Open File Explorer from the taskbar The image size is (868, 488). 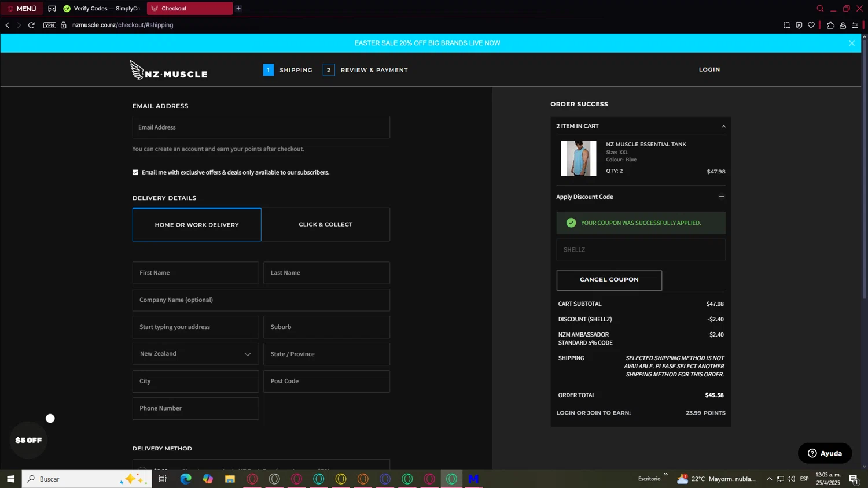click(x=230, y=479)
